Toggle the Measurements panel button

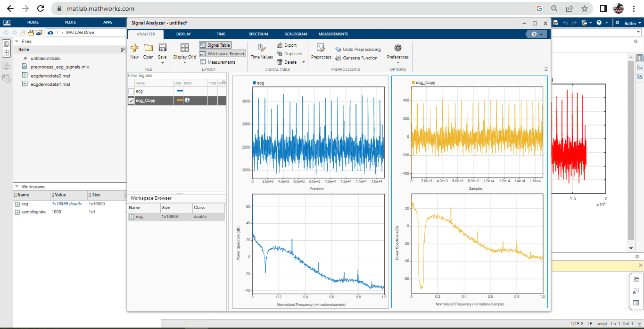[217, 62]
